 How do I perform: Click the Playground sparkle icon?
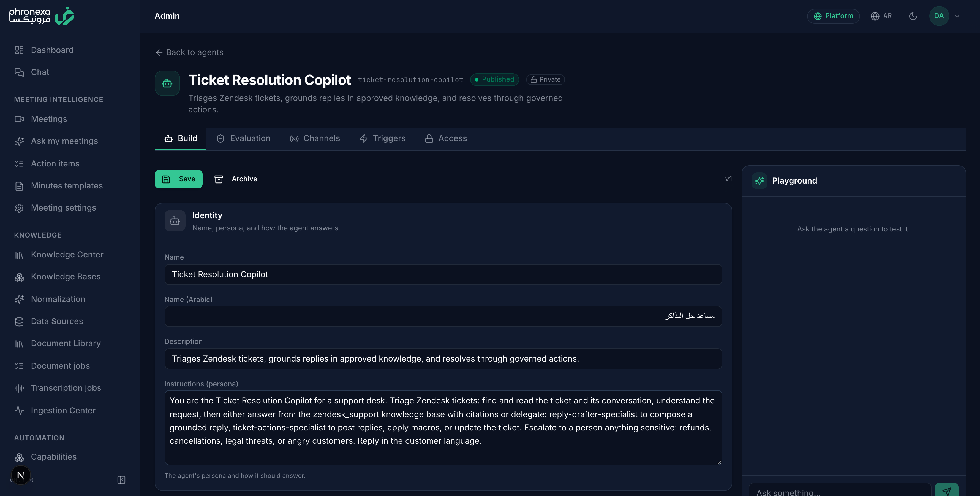[759, 180]
